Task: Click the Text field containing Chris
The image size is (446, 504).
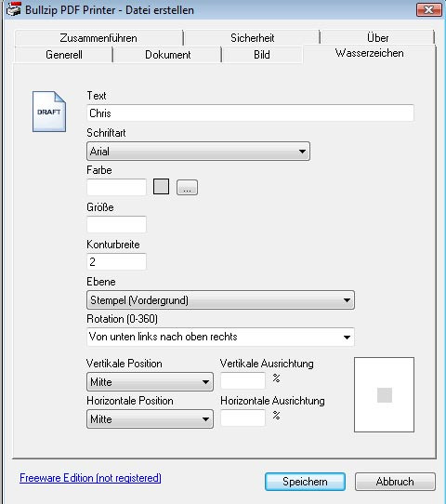Action: (x=250, y=113)
